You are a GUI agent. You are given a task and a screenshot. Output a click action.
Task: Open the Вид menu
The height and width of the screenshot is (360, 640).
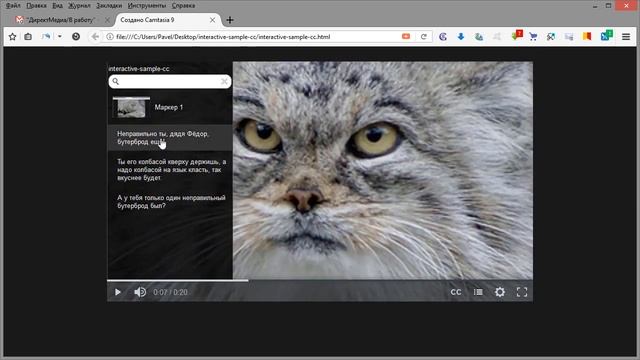pyautogui.click(x=58, y=6)
